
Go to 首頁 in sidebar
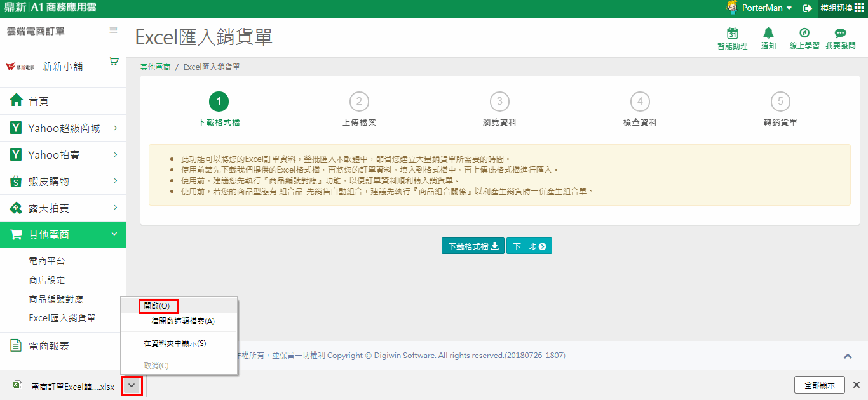(x=38, y=102)
